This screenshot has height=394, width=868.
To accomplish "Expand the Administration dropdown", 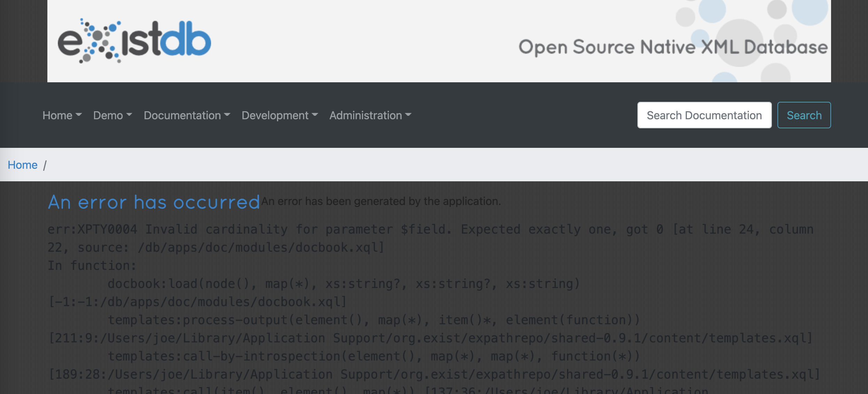I will click(366, 115).
